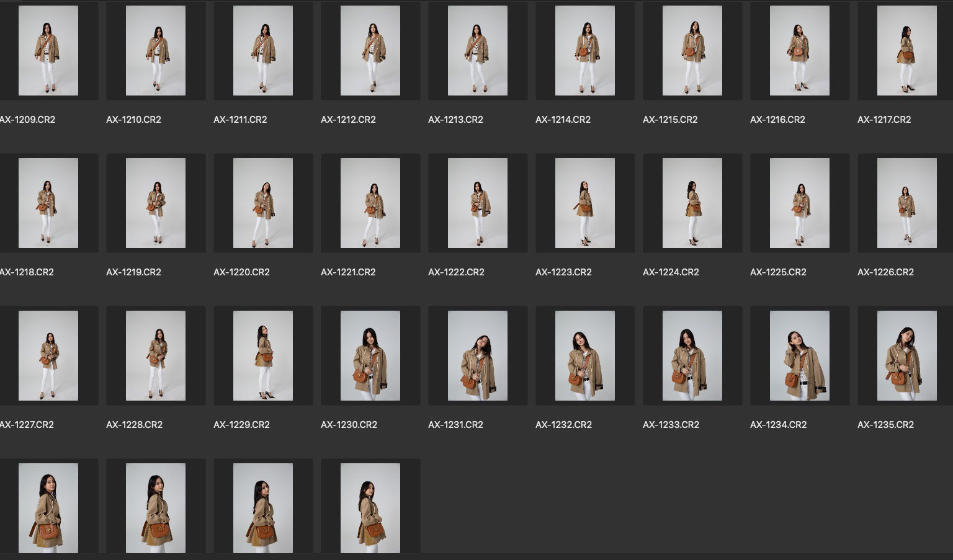The image size is (953, 560).
Task: Pick the AX-1212.CR2 thumbnail
Action: 370,51
